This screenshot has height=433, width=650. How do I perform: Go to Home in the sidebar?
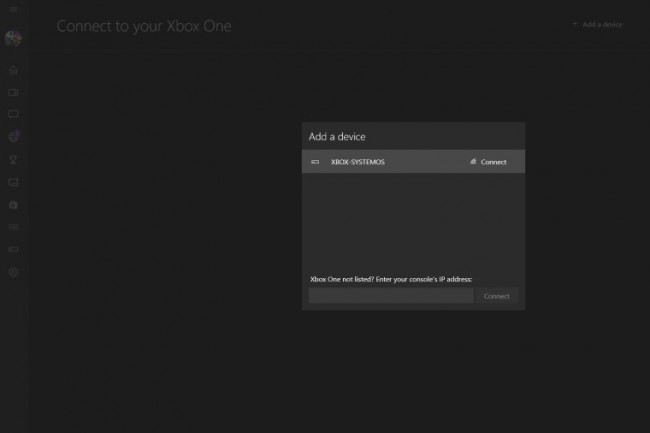click(x=13, y=69)
